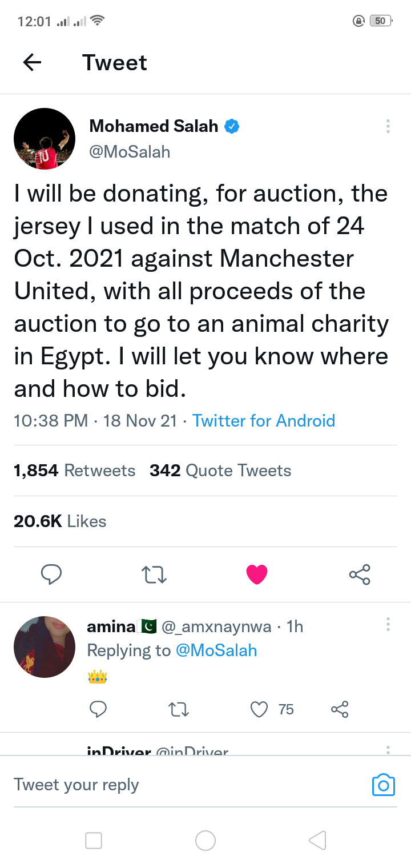Image resolution: width=411 pixels, height=868 pixels.
Task: Share Mohamed Salah's tweet
Action: click(360, 574)
